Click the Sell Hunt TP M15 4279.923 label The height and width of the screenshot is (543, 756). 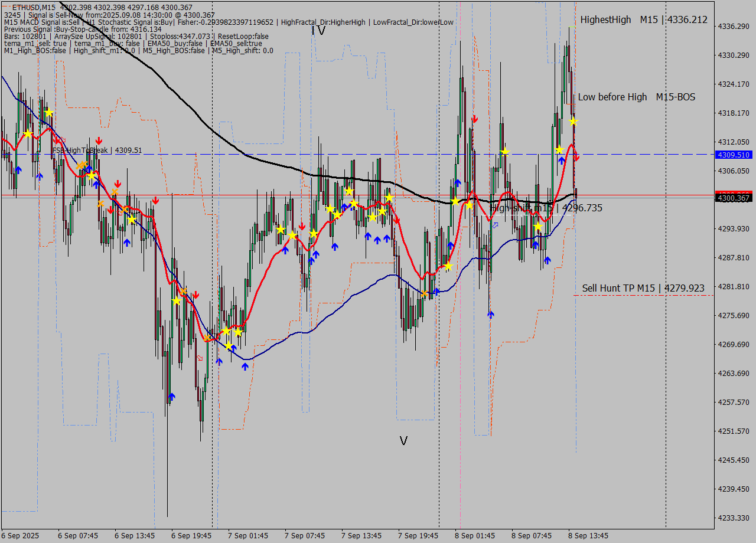(643, 288)
